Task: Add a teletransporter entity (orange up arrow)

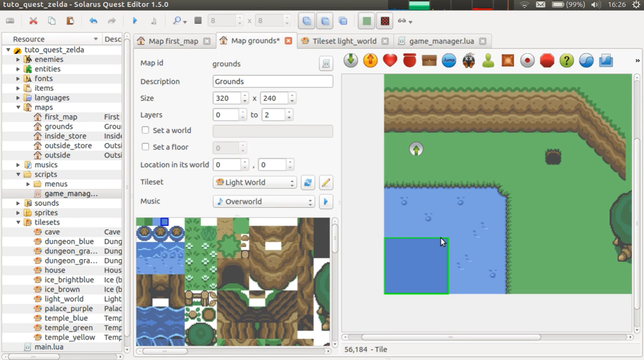Action: 370,60
